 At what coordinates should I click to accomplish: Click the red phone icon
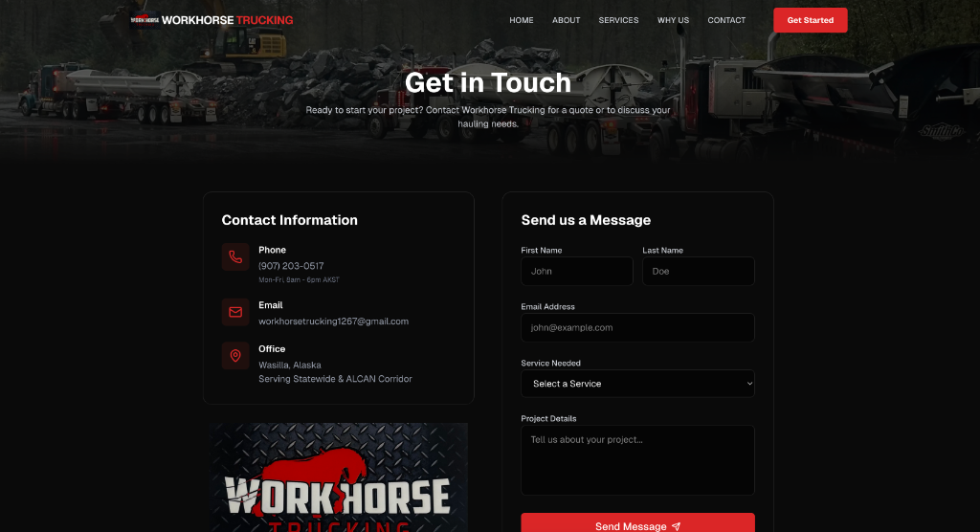235,257
